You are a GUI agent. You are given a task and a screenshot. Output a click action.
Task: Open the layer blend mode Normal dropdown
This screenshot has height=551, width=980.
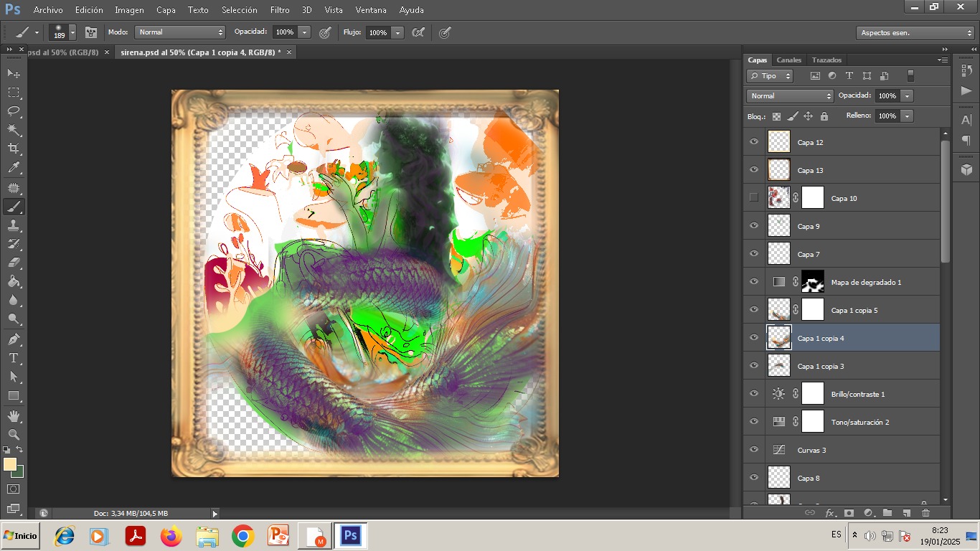(x=790, y=96)
